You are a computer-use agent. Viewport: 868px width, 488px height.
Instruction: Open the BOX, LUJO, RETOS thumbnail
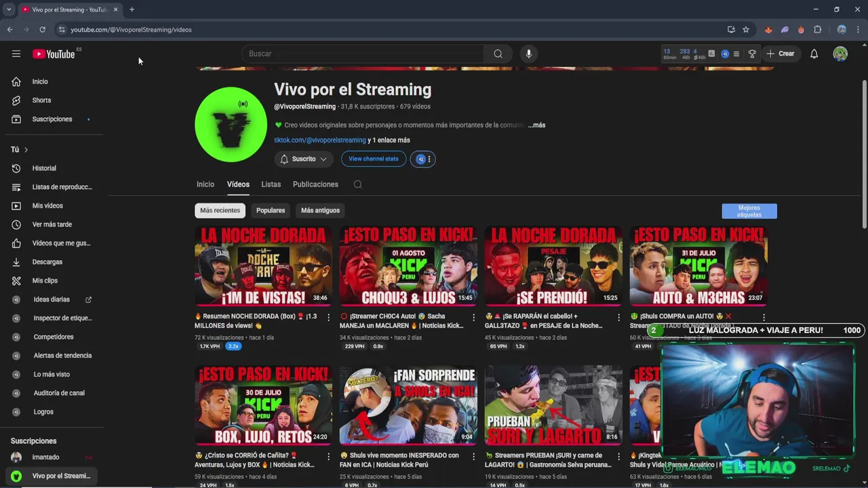tap(263, 405)
